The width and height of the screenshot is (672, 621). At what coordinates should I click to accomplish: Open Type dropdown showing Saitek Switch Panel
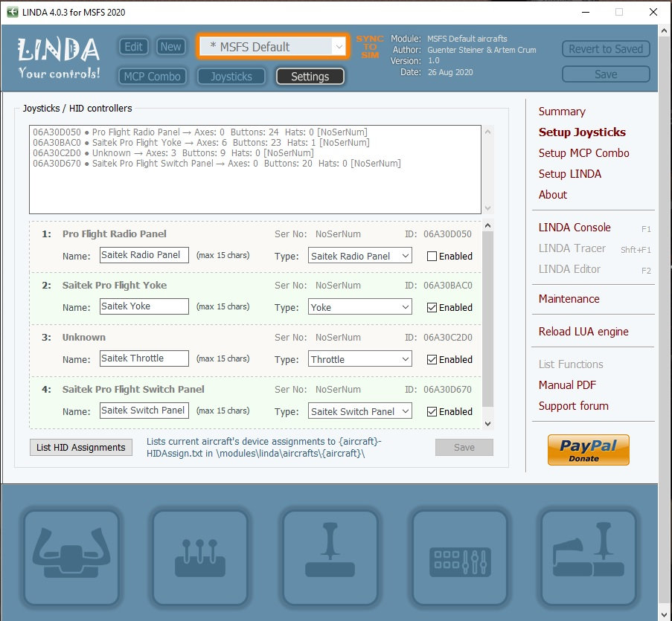coord(360,411)
